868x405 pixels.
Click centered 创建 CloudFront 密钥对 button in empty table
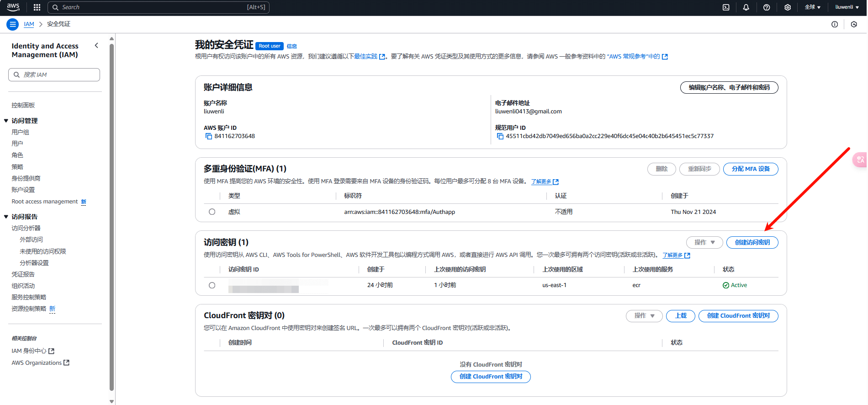pyautogui.click(x=491, y=377)
